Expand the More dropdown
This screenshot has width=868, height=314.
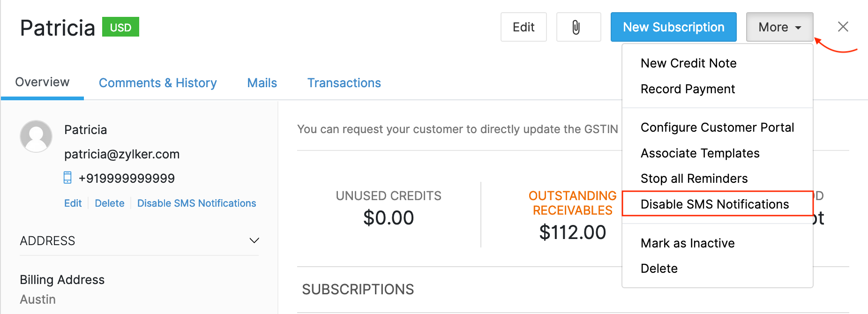pos(778,27)
